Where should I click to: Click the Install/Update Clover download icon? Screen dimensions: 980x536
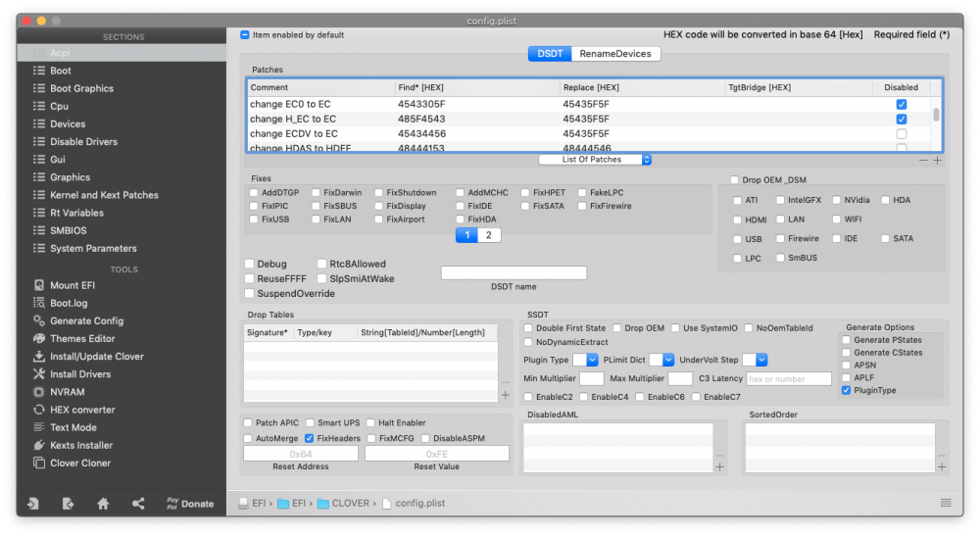39,356
